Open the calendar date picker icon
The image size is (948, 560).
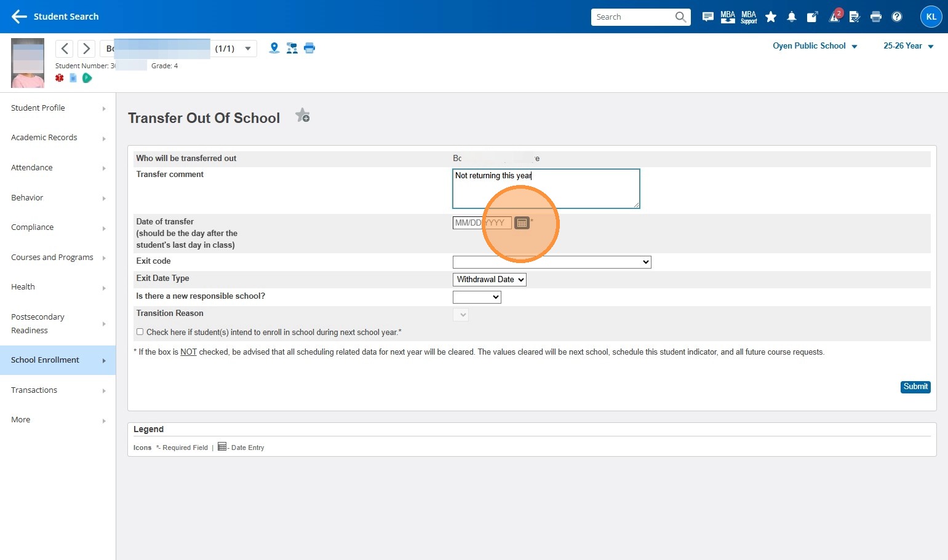click(522, 223)
